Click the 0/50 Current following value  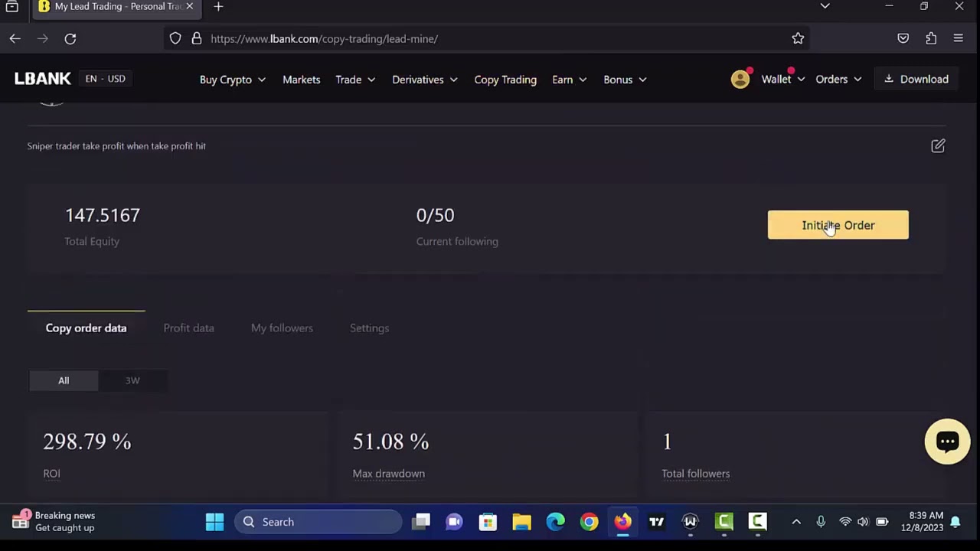[x=435, y=215]
